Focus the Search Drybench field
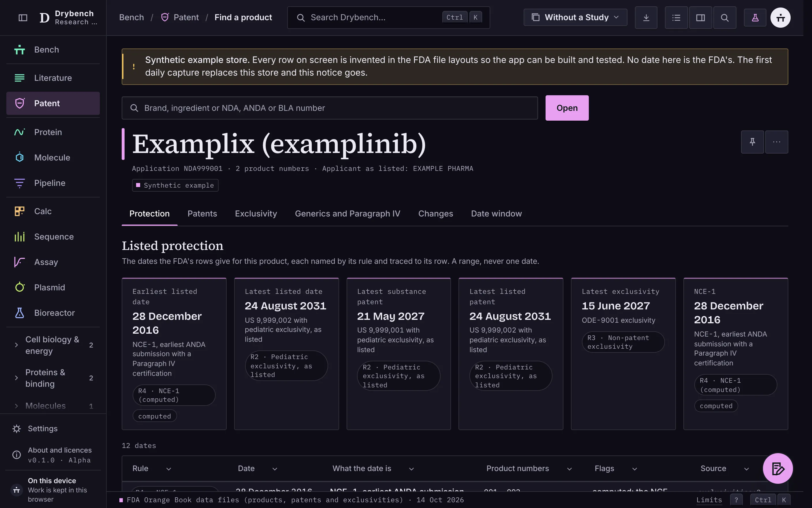Viewport: 812px width, 508px height. 388,18
